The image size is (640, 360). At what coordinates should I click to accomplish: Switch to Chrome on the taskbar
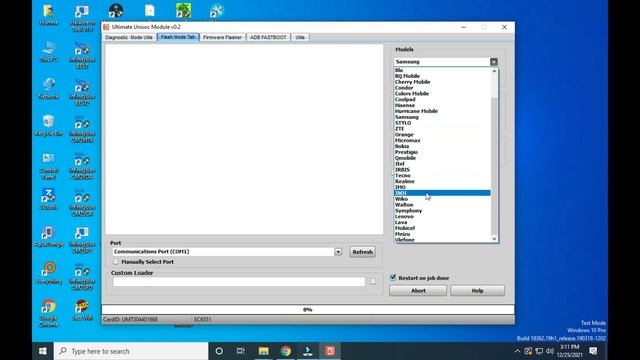point(286,351)
